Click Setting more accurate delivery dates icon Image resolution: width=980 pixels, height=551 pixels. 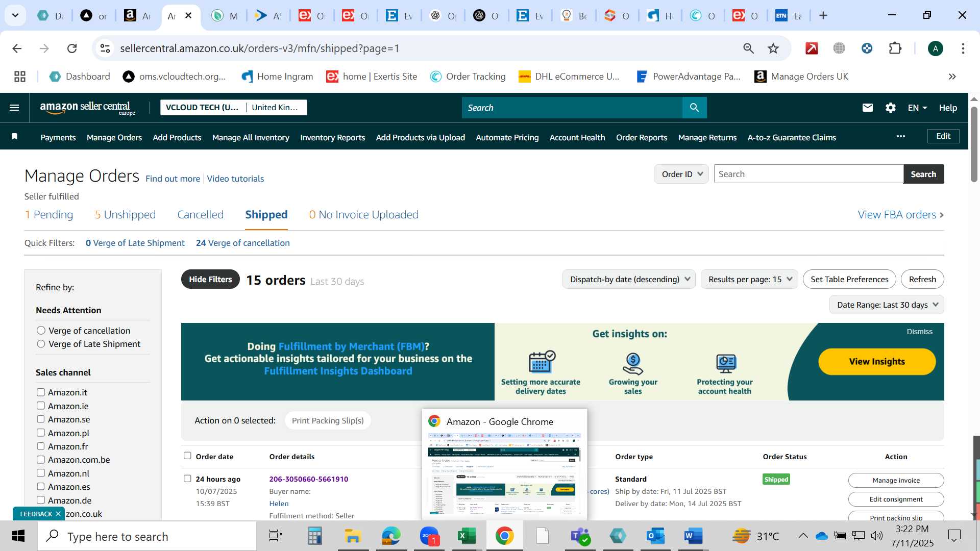(x=542, y=362)
